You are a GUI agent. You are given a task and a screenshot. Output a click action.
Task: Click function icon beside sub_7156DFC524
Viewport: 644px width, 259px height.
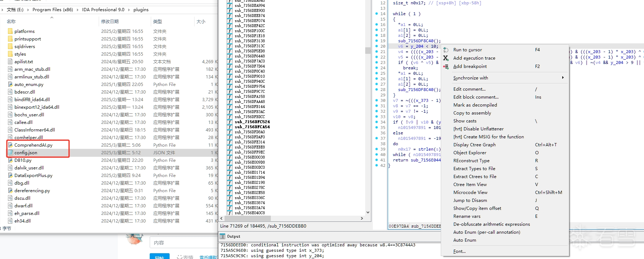(229, 122)
